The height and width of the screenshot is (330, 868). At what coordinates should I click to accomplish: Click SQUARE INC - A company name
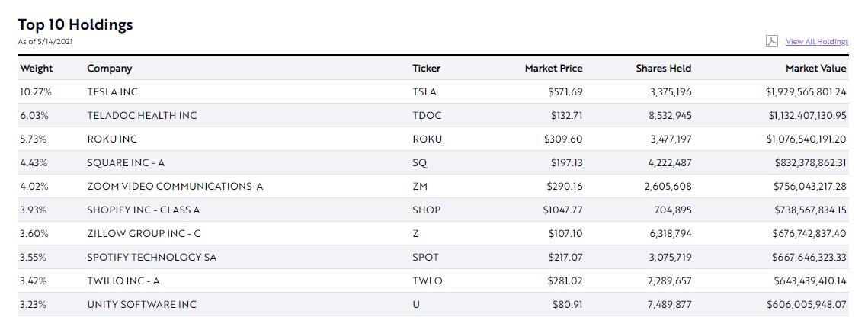126,163
